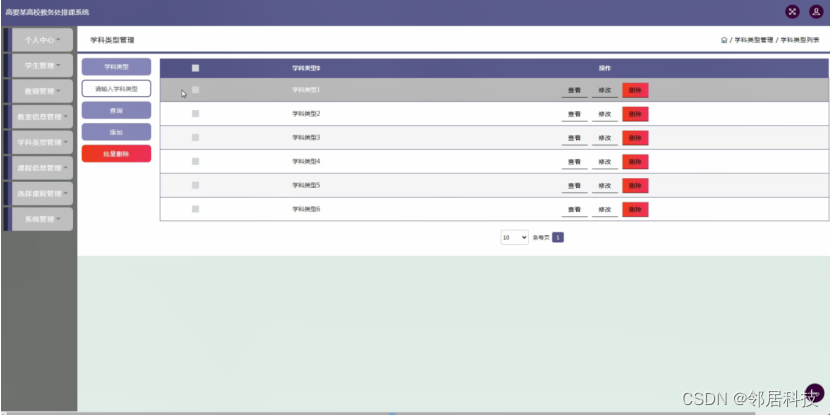Click the 操作 column header
Screen dimensions: 834x417
605,68
